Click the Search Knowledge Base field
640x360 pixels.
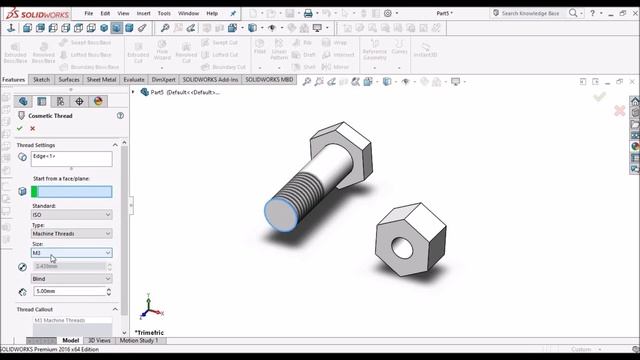tap(530, 13)
